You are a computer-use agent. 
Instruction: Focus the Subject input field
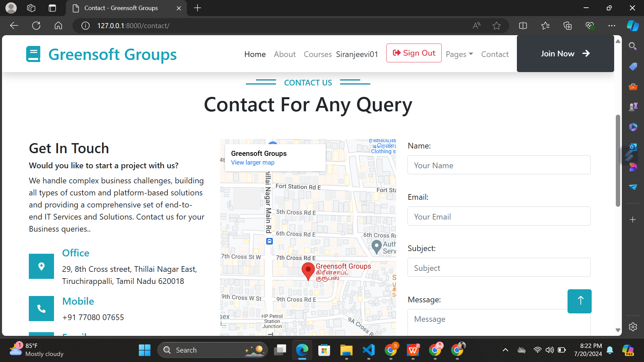(499, 267)
